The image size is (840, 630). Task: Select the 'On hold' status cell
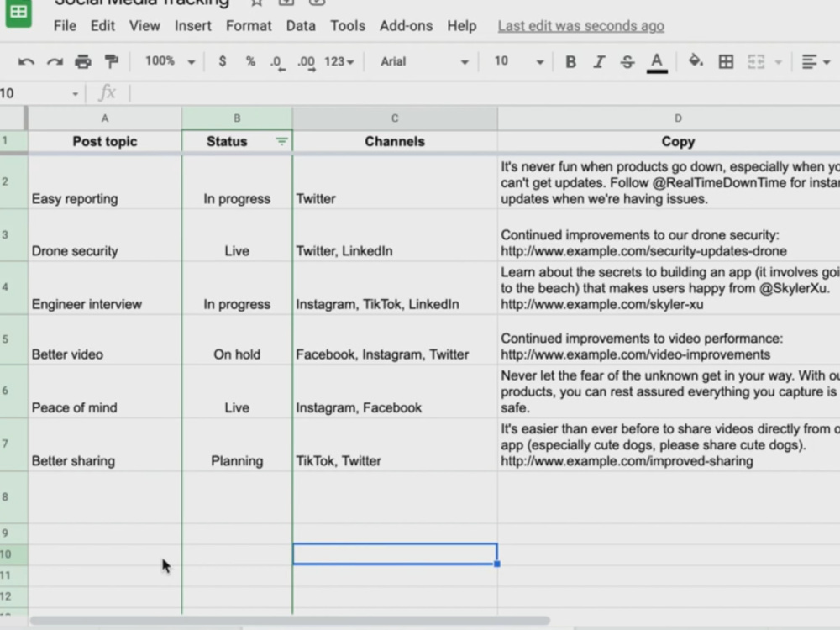point(237,339)
